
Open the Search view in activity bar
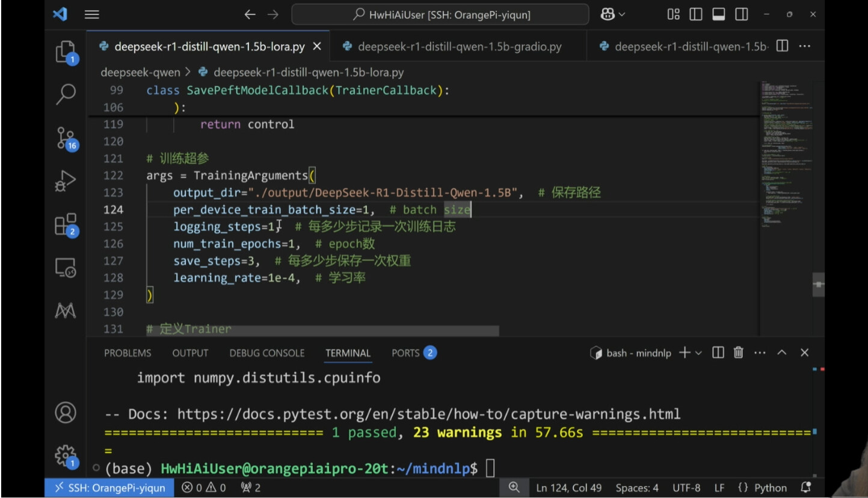tap(66, 93)
